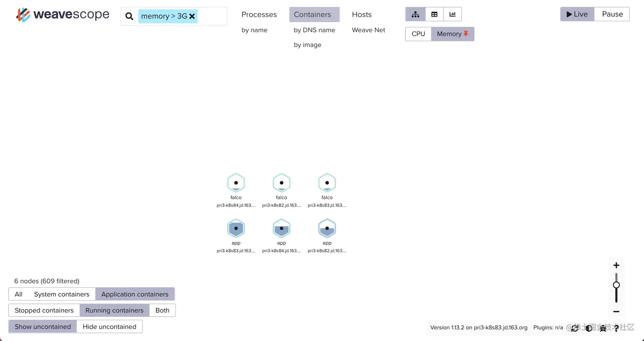Screen dimensions: 644x341
Task: Show Both stopped and running containers
Action: [162, 310]
